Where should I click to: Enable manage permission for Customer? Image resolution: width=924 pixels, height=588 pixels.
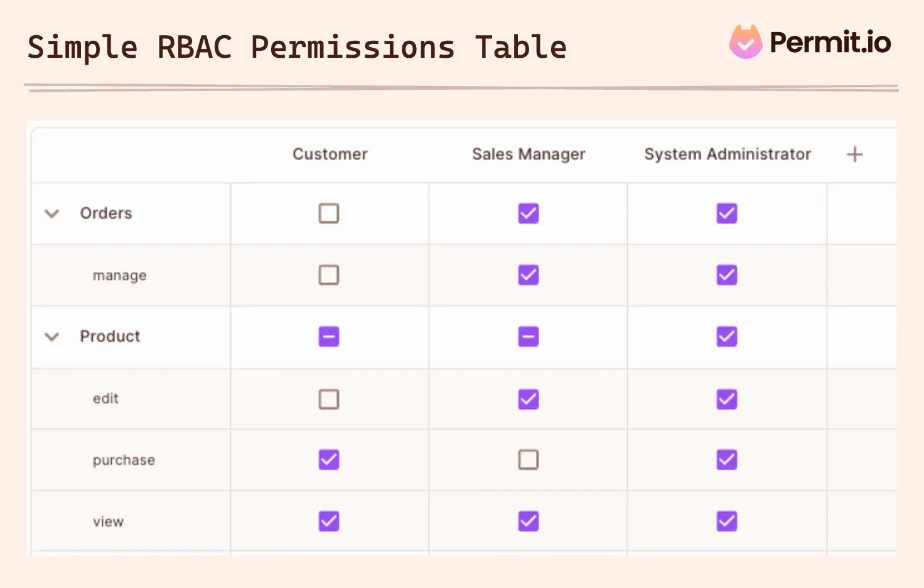(329, 275)
